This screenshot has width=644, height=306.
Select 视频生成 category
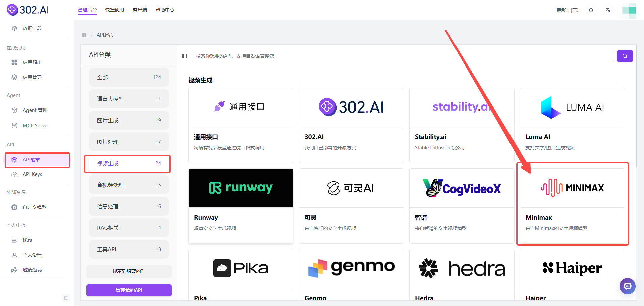coord(129,163)
